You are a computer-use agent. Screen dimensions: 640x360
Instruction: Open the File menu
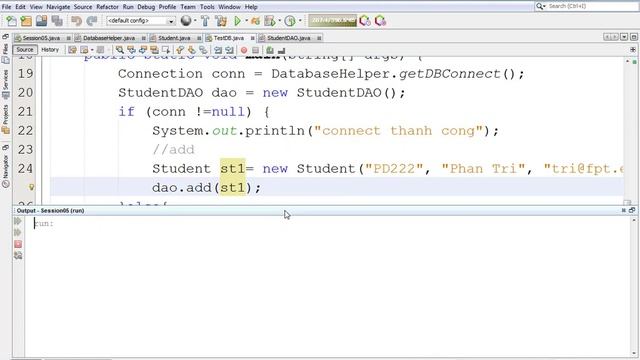(x=7, y=7)
